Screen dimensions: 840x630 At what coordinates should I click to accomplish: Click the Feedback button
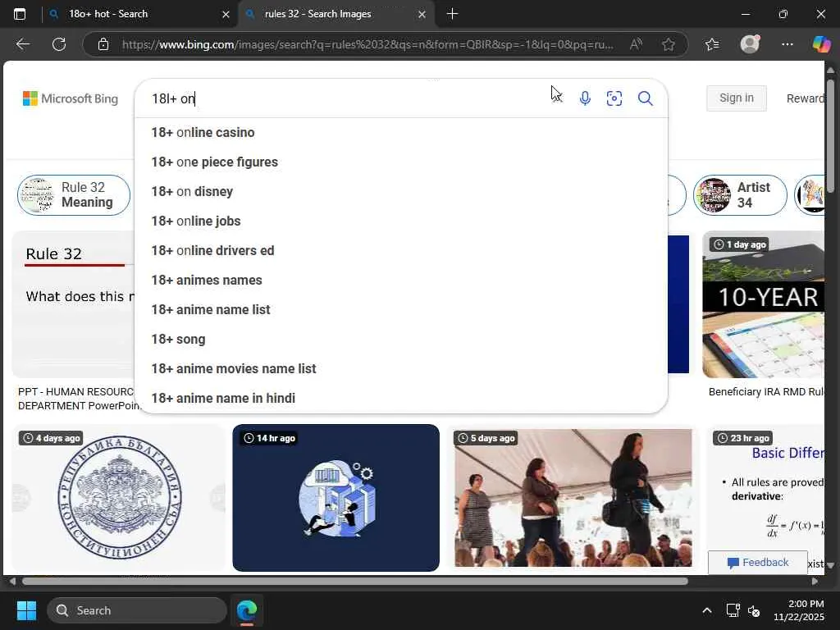click(x=757, y=563)
